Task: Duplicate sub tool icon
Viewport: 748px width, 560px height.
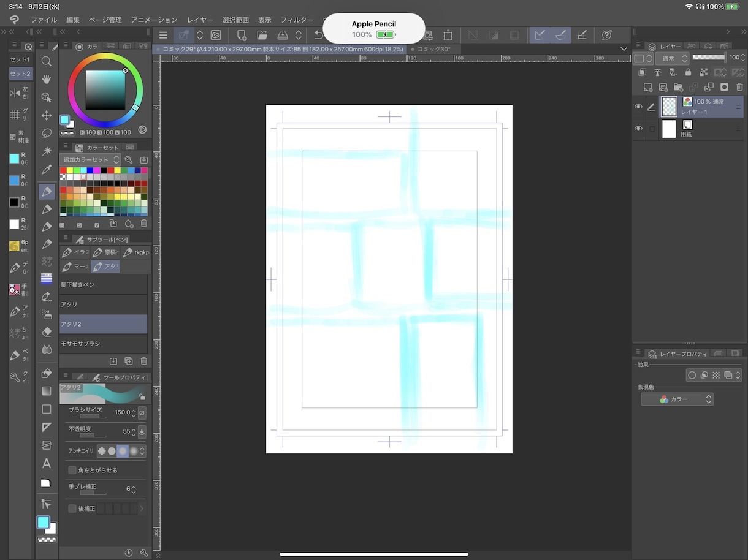Action: tap(129, 361)
